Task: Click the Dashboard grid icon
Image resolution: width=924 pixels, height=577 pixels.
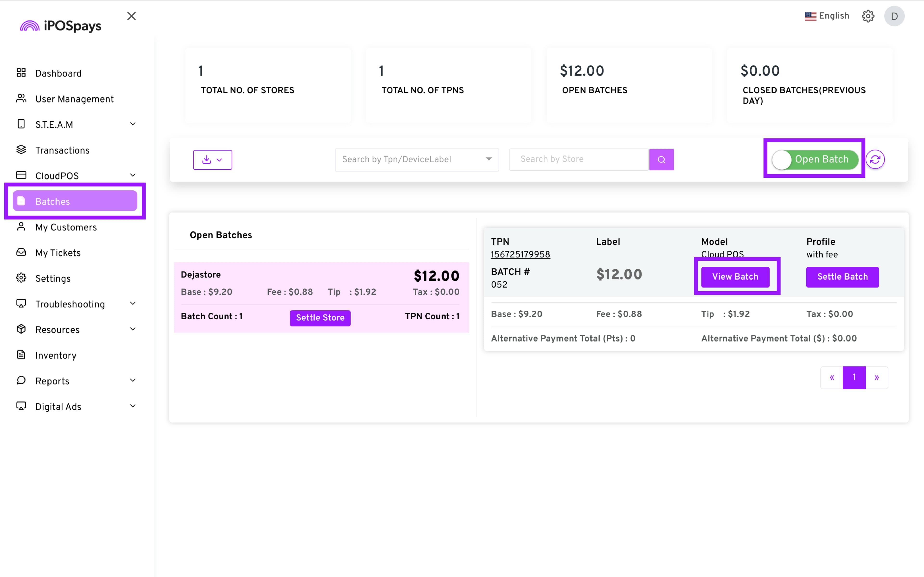Action: coord(21,73)
